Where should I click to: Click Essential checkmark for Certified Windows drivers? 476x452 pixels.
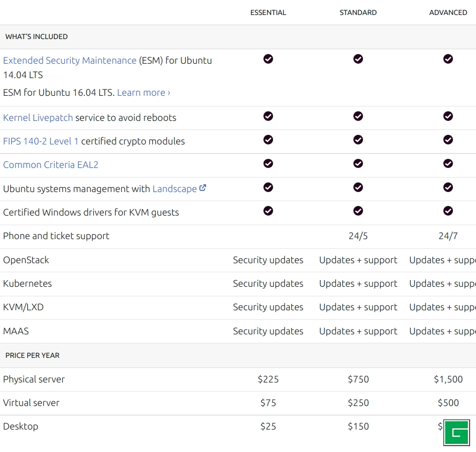[268, 211]
